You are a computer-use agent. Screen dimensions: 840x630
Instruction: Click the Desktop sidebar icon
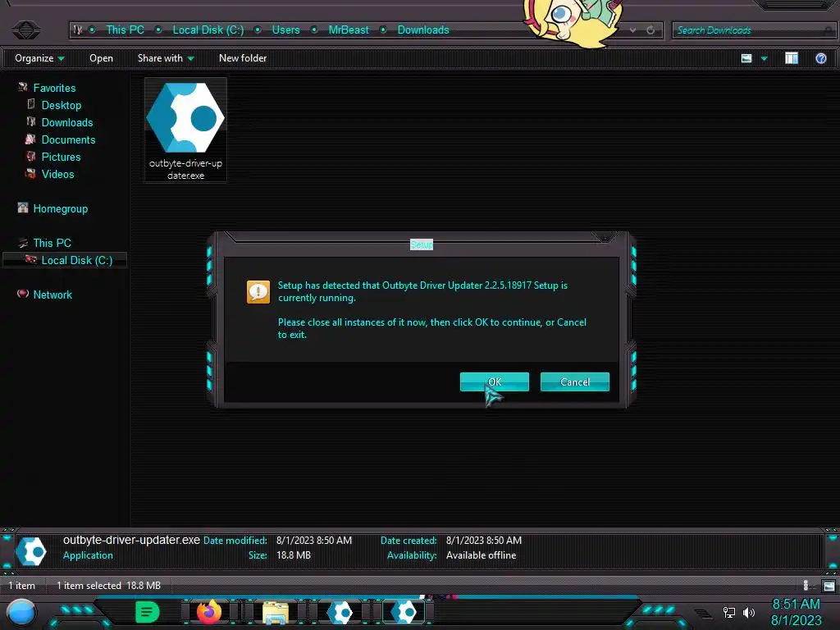click(31, 104)
